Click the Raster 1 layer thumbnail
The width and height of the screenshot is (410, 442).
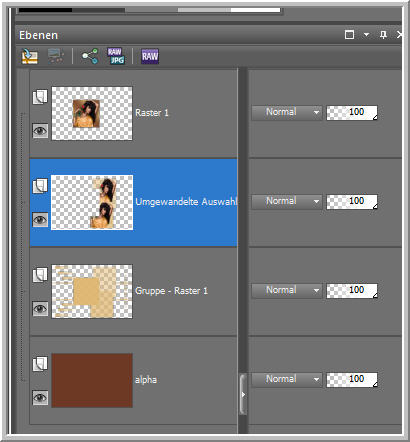(92, 113)
